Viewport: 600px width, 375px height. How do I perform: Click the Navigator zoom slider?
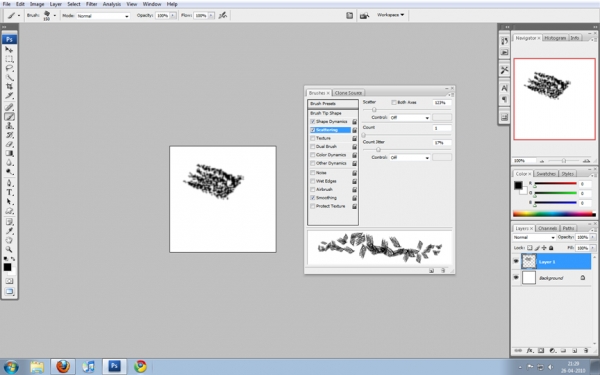point(564,161)
